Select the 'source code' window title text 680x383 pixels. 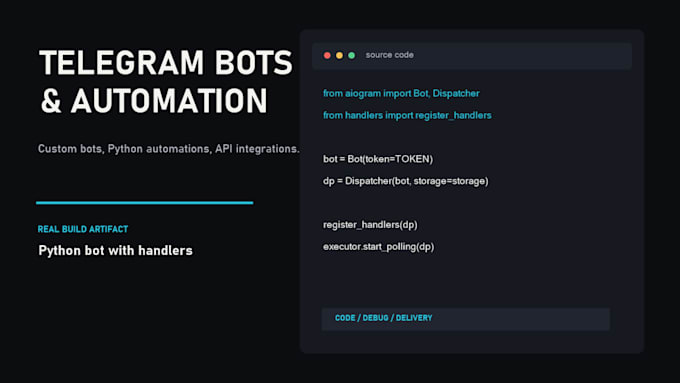coord(389,55)
